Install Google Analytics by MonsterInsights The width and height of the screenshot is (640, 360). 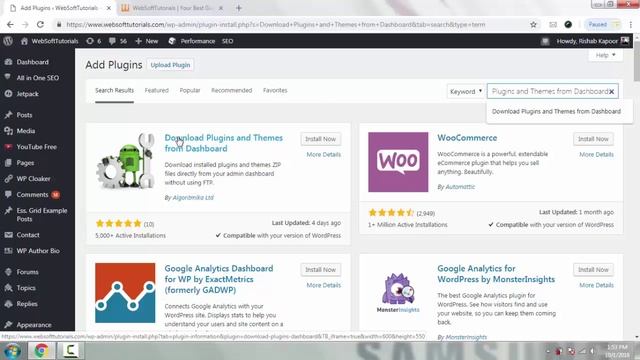tap(593, 269)
